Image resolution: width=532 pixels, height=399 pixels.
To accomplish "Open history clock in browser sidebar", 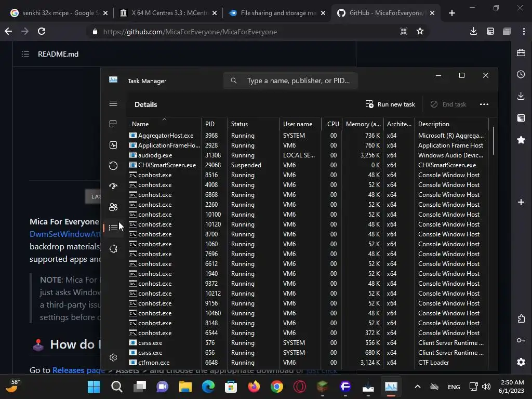I will tap(521, 74).
